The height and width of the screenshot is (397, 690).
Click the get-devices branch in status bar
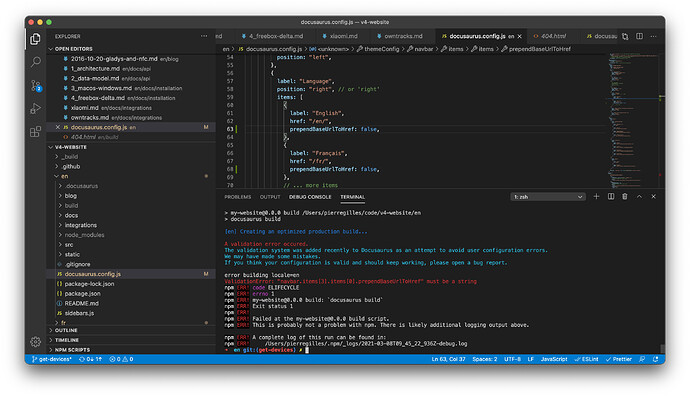(51, 359)
